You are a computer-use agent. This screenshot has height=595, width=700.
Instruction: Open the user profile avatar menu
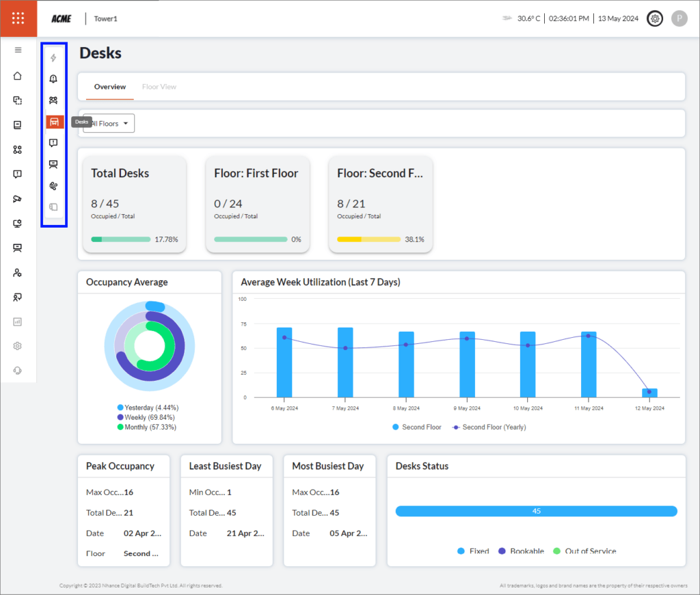click(x=679, y=19)
